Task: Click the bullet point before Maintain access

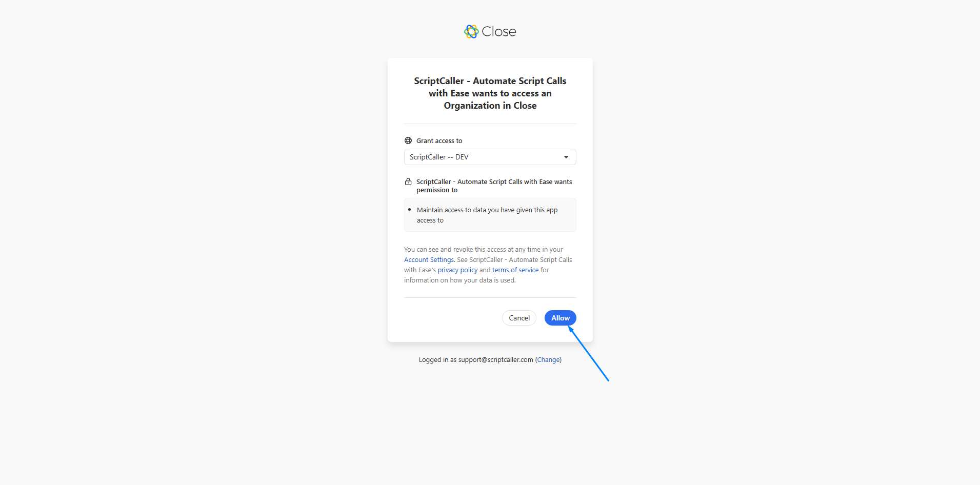Action: pos(409,210)
